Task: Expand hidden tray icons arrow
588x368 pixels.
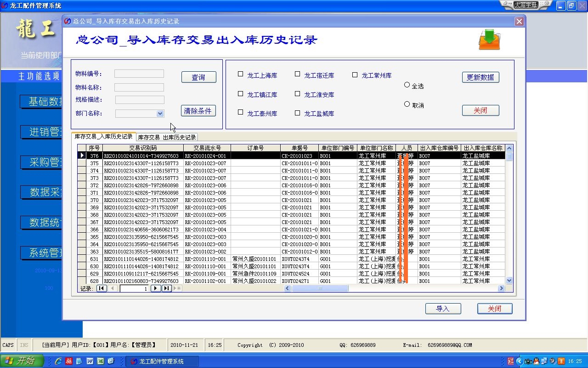Action: click(x=520, y=361)
